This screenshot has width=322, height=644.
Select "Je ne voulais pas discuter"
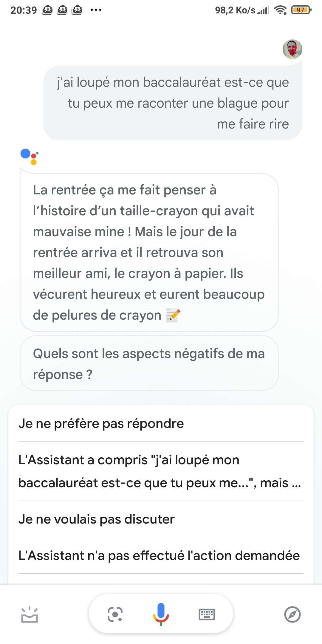97,519
